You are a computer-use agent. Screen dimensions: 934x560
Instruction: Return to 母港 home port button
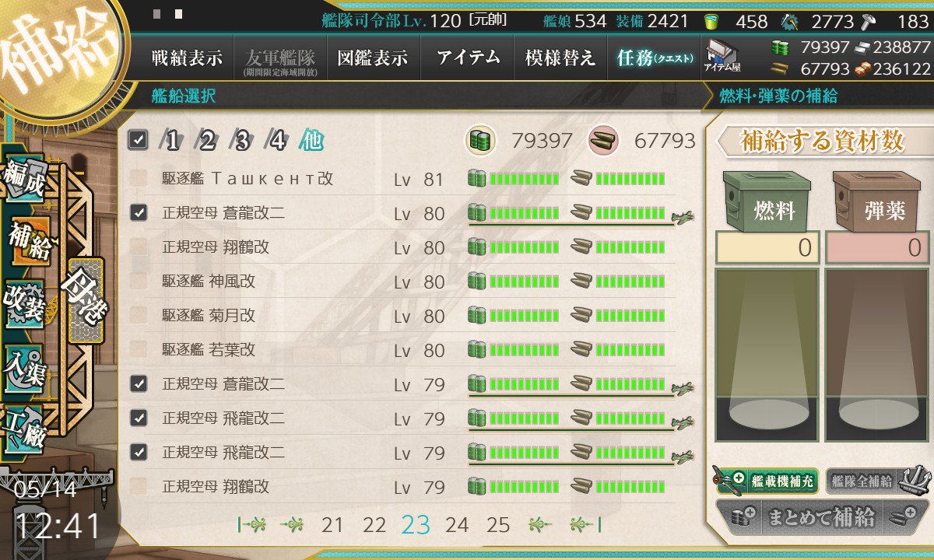pos(86,300)
